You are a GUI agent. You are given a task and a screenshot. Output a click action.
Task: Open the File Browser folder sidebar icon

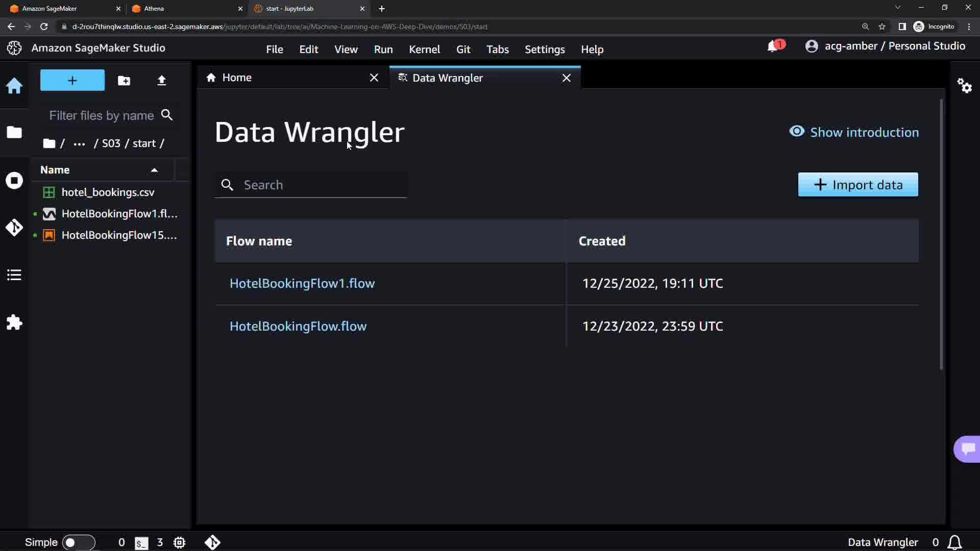[14, 132]
